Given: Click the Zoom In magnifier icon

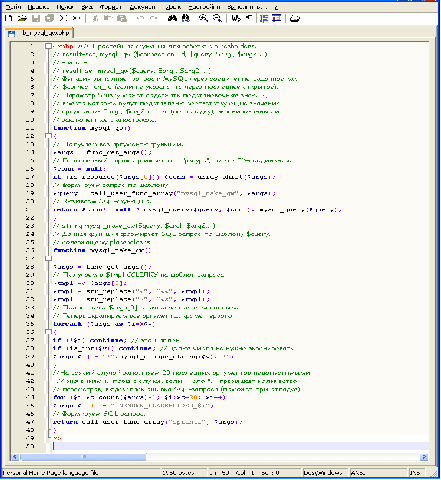Looking at the screenshot, I should click(203, 18).
